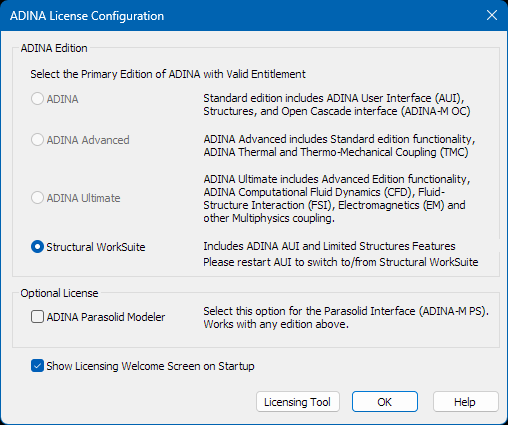Confirm the dialog with OK
The image size is (508, 425).
coord(385,402)
